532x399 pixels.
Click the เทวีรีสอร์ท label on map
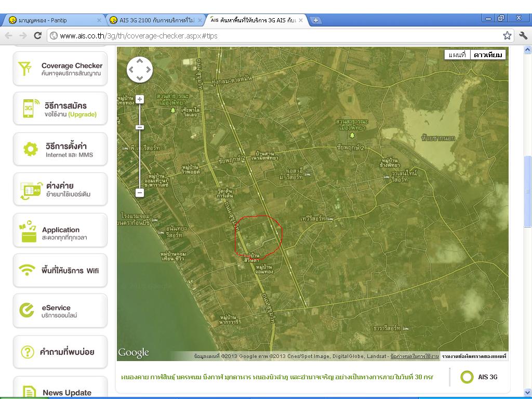point(313,219)
